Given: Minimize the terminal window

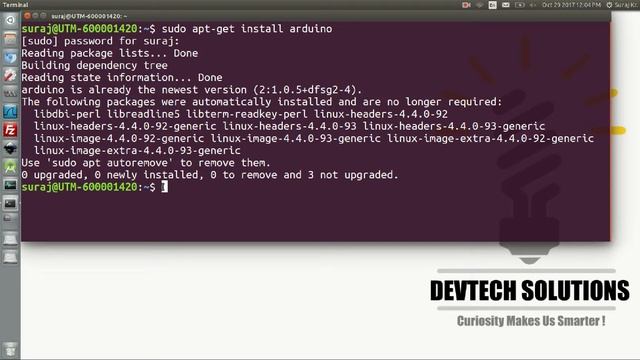Looking at the screenshot, I should click(x=36, y=16).
